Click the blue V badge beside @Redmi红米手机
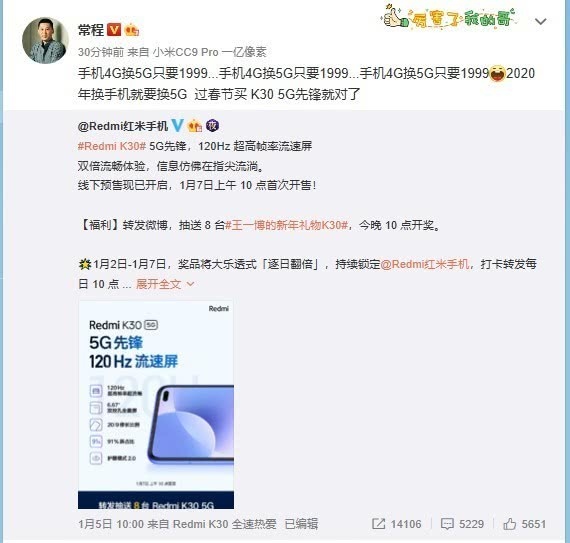570x543 pixels. 177,125
